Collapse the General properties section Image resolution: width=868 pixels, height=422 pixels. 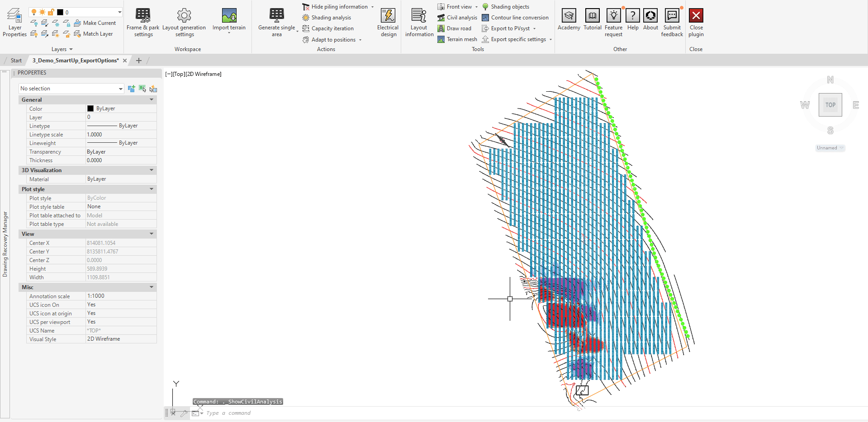(x=152, y=100)
